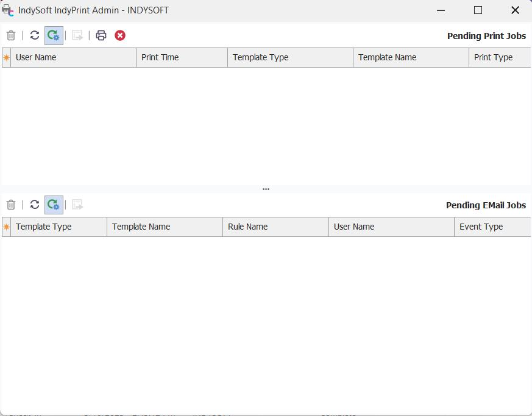The width and height of the screenshot is (532, 416).
Task: Sort email jobs by Event Type column
Action: (491, 227)
